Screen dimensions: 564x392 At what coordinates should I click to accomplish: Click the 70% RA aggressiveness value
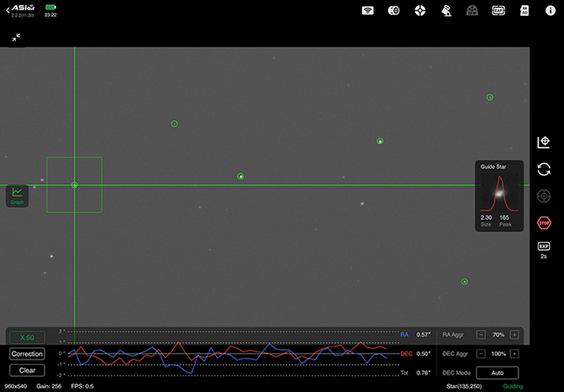click(498, 335)
